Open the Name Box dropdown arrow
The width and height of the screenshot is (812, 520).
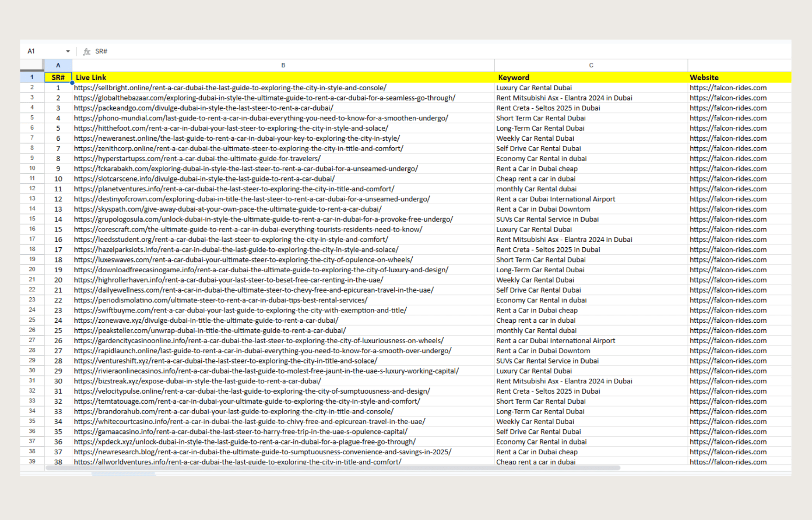point(68,51)
